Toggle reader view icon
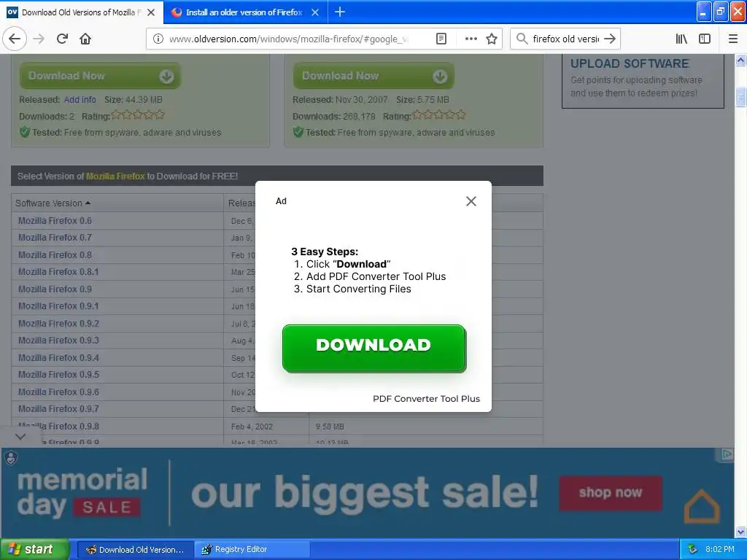The height and width of the screenshot is (560, 747). 441,39
